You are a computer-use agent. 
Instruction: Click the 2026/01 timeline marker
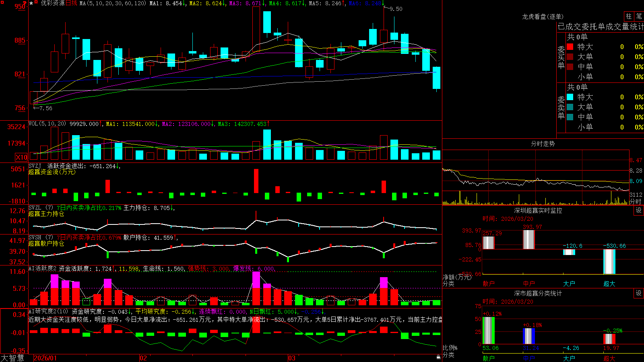click(x=45, y=358)
